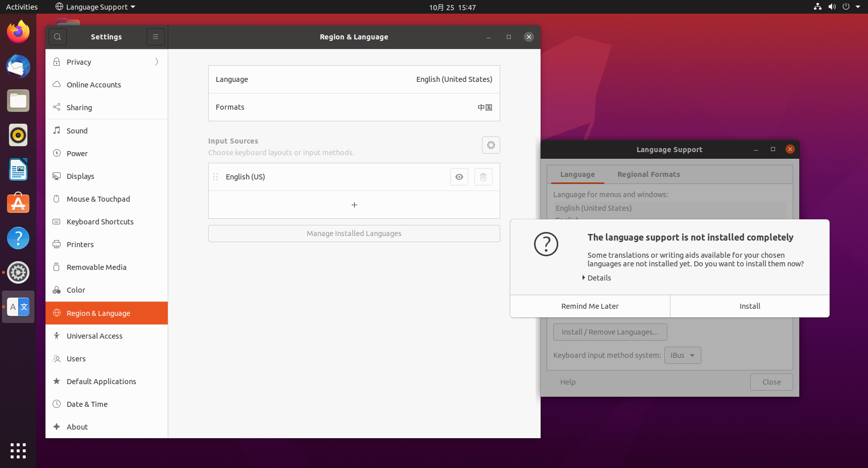Open Rhythmbox from the dock
The width and height of the screenshot is (868, 468).
tap(18, 135)
